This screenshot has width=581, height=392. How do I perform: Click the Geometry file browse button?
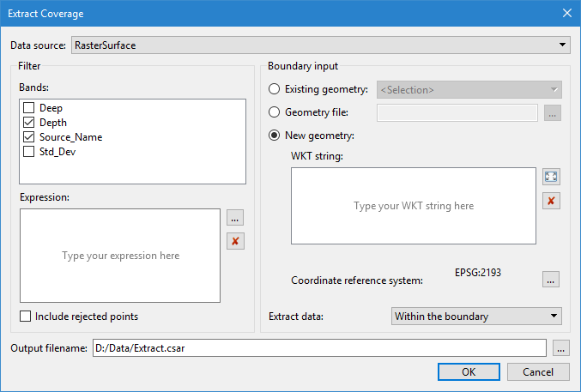[552, 112]
